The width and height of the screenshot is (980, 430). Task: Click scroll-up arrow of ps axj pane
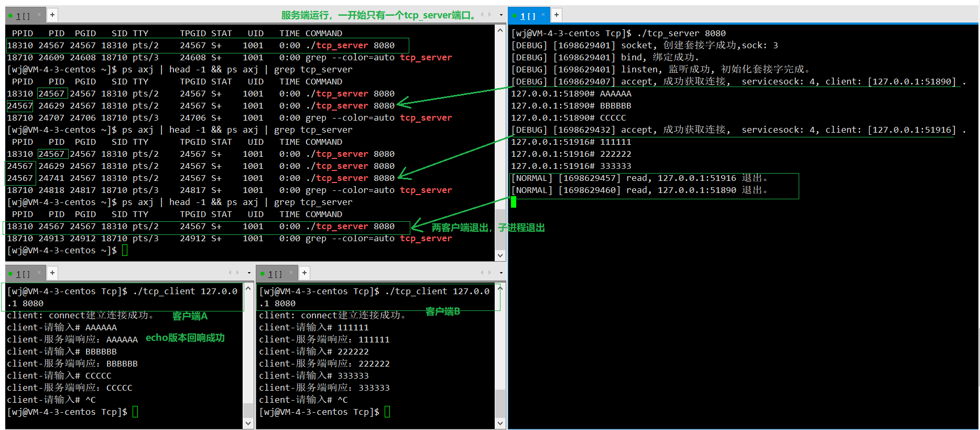(x=500, y=30)
